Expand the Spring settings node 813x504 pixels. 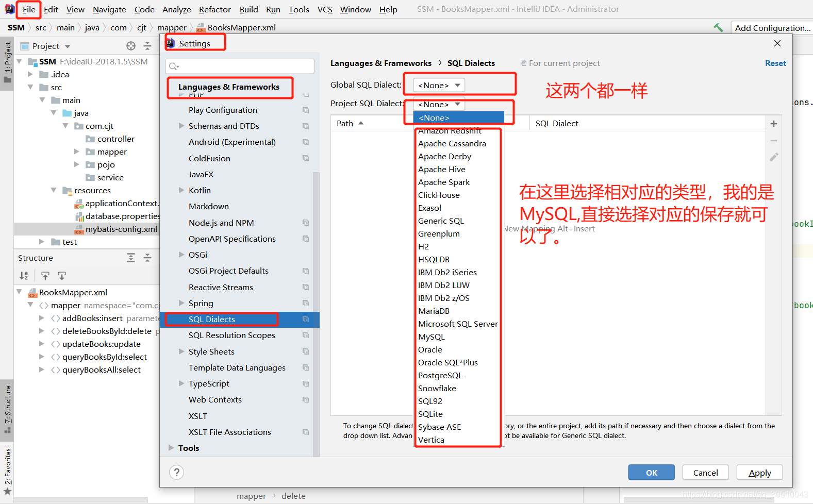coord(181,303)
